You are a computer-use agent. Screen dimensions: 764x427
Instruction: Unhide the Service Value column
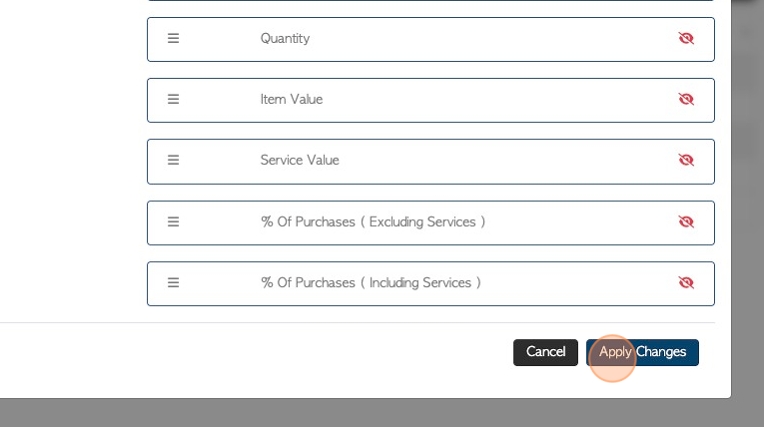click(686, 160)
